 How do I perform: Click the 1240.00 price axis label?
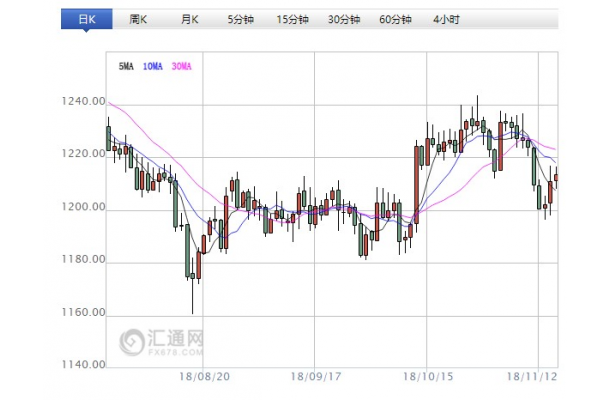click(84, 102)
